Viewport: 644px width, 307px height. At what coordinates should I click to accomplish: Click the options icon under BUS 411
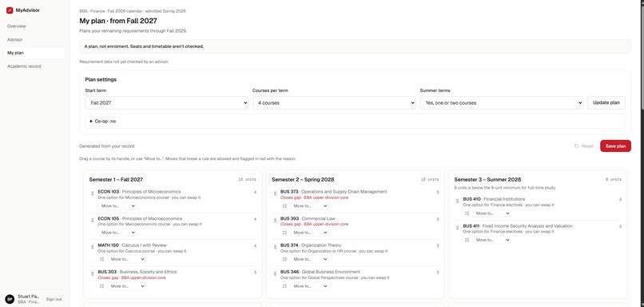pos(467,240)
